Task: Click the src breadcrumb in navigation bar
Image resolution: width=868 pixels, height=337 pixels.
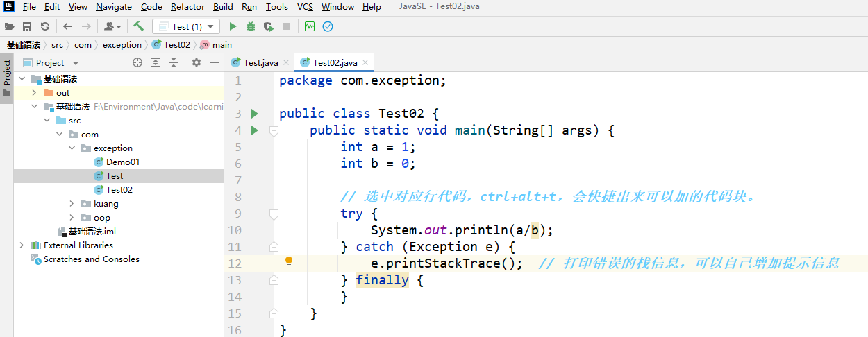Action: (58, 44)
